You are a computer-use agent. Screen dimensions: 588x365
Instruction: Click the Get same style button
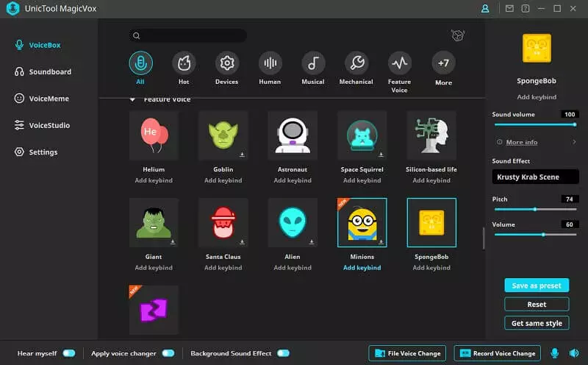point(537,323)
